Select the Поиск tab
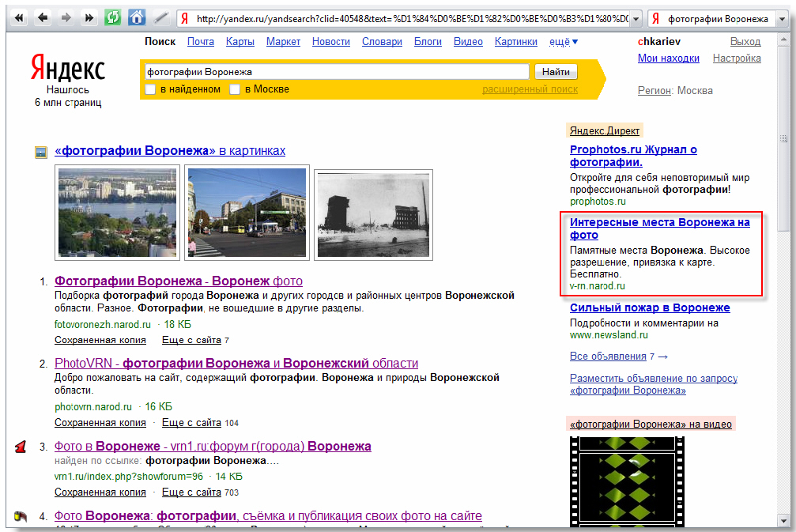Image resolution: width=796 pixels, height=532 pixels. click(x=160, y=42)
